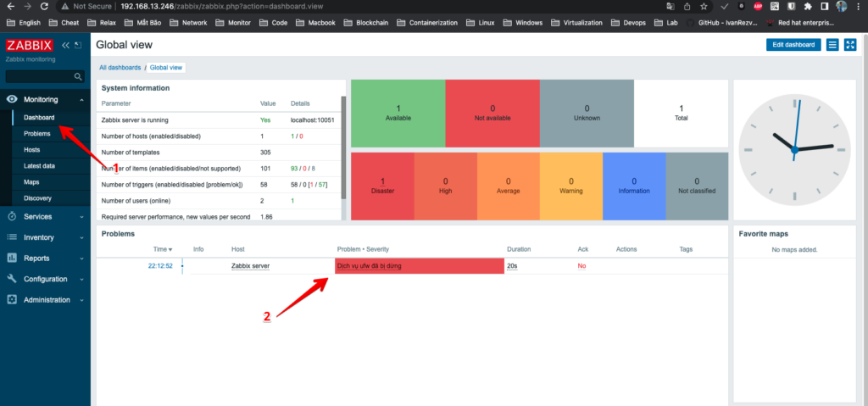The height and width of the screenshot is (406, 868).
Task: Click the orange Average severity tile
Action: click(509, 186)
